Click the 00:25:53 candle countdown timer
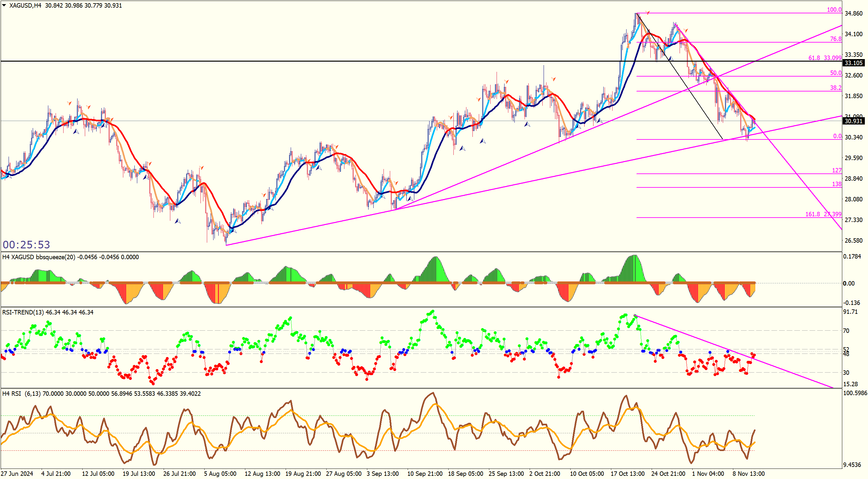Image resolution: width=868 pixels, height=479 pixels. [x=26, y=245]
